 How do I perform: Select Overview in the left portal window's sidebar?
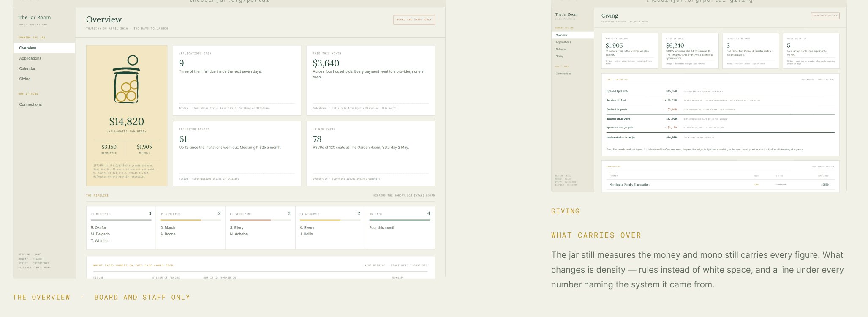(44, 48)
